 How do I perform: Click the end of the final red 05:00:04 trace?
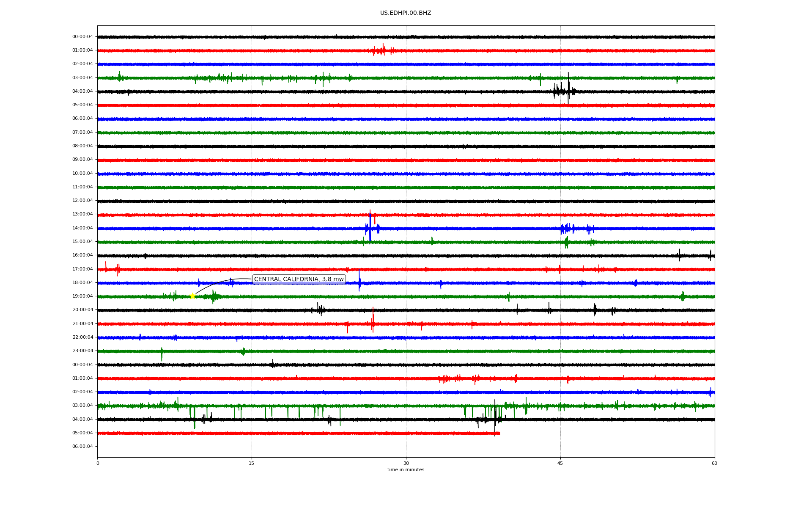pyautogui.click(x=499, y=433)
